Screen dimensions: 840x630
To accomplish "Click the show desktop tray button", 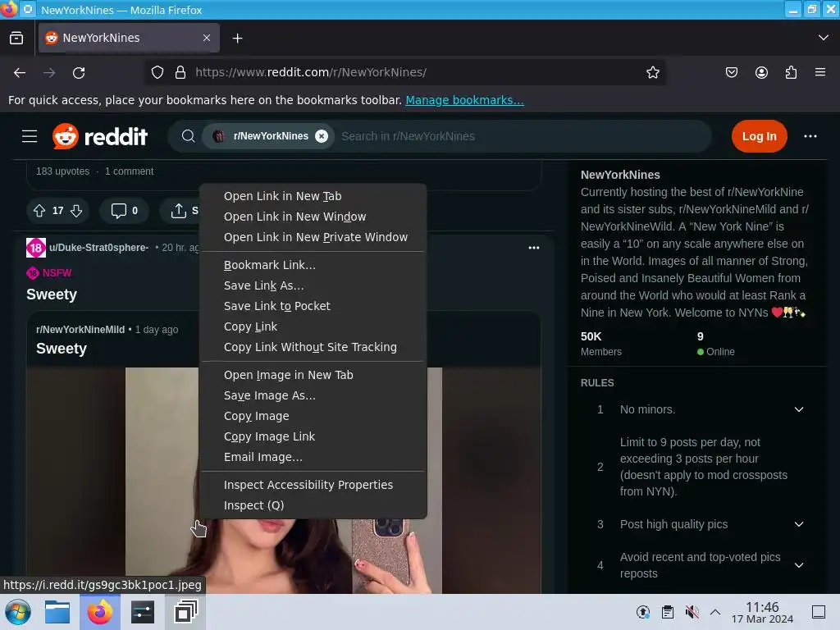I will pyautogui.click(x=819, y=612).
